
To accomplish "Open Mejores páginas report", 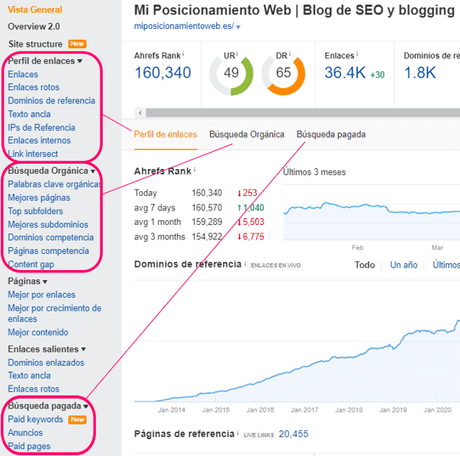I will click(x=39, y=198).
